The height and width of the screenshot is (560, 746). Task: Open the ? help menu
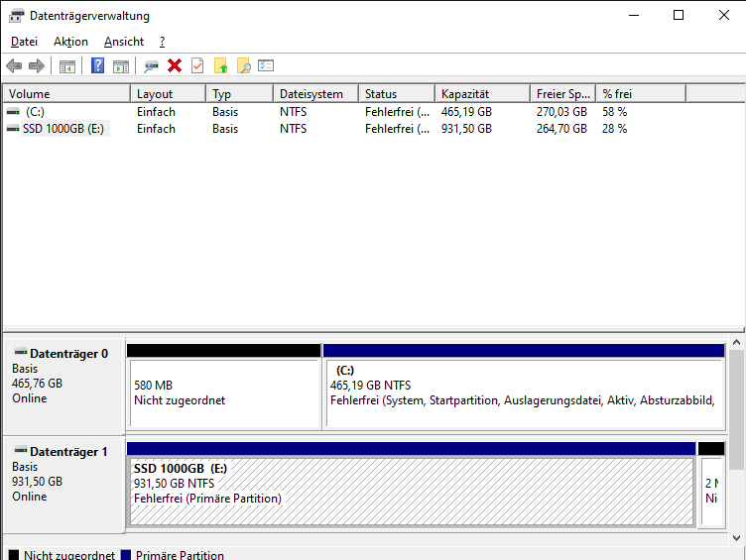[x=163, y=42]
